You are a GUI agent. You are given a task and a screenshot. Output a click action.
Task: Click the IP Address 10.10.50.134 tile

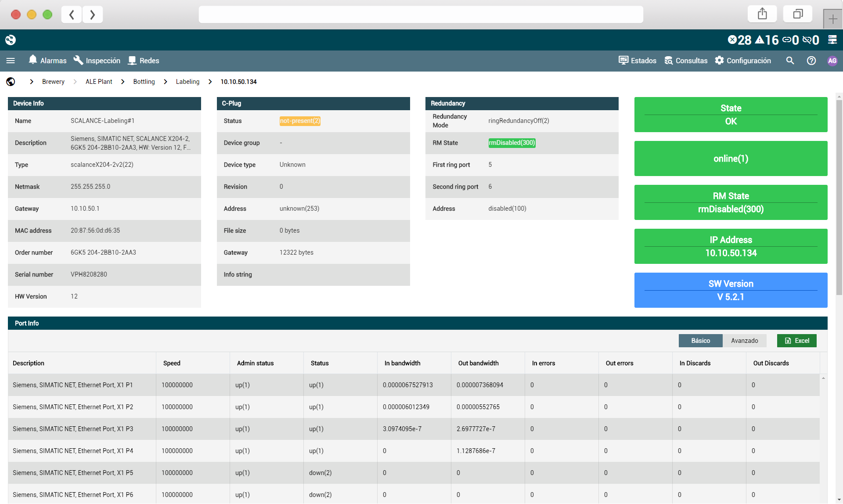point(731,246)
